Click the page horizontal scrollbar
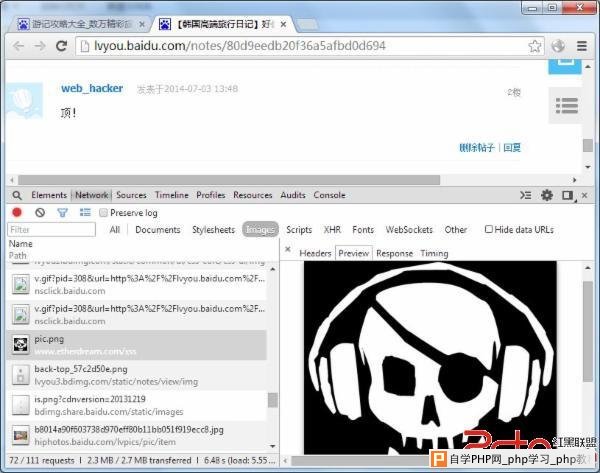 tap(229, 180)
